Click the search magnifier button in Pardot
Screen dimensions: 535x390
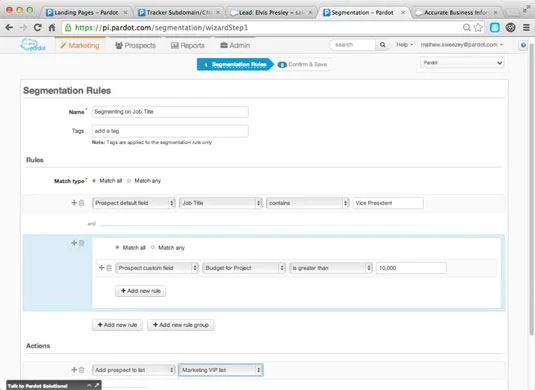click(x=382, y=45)
